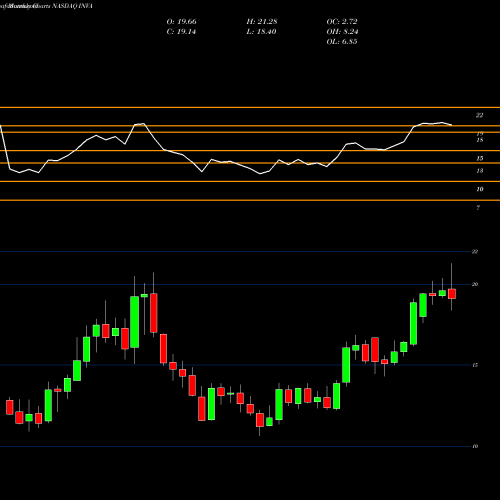Click the low value L: 18.40
500x500 pixels.
point(261,32)
